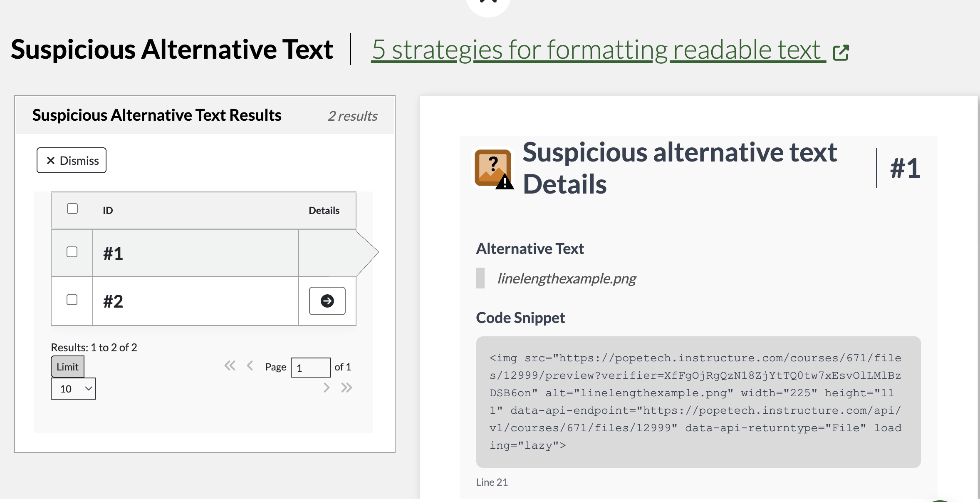Click the Page number input field
Viewport: 980px width, 502px height.
310,368
